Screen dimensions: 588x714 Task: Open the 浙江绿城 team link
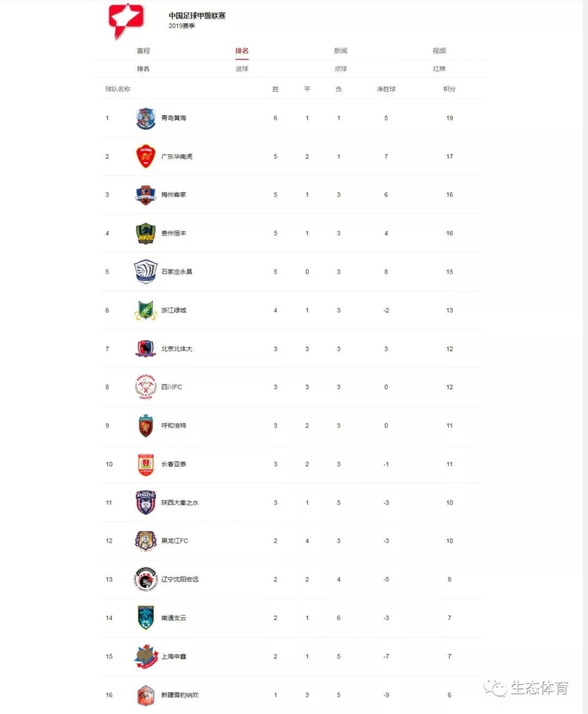pos(174,310)
